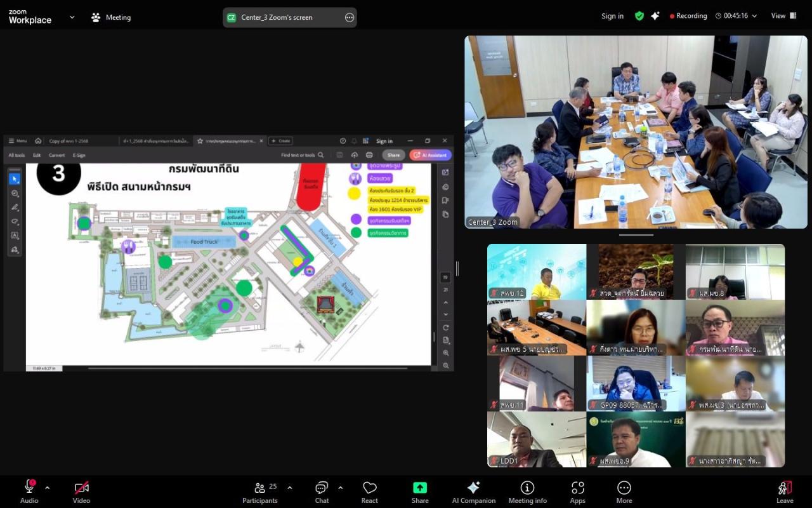The width and height of the screenshot is (812, 508).
Task: Click Sign in at the top
Action: coord(612,16)
